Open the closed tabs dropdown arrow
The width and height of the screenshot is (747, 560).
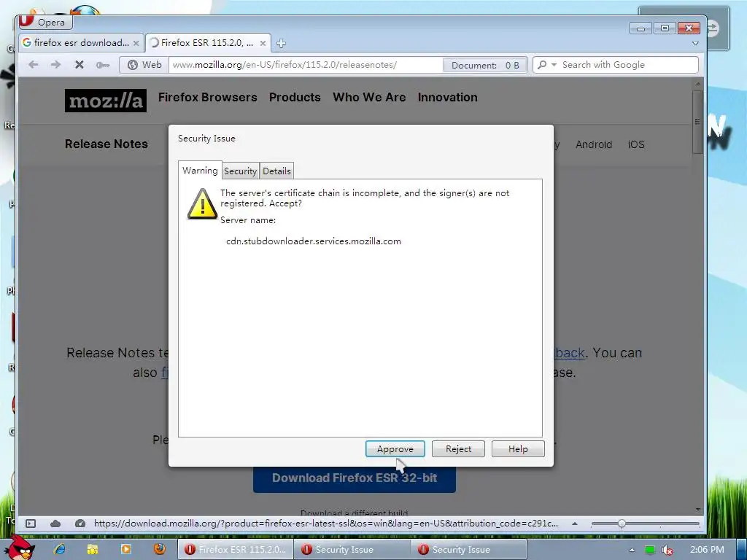[695, 43]
